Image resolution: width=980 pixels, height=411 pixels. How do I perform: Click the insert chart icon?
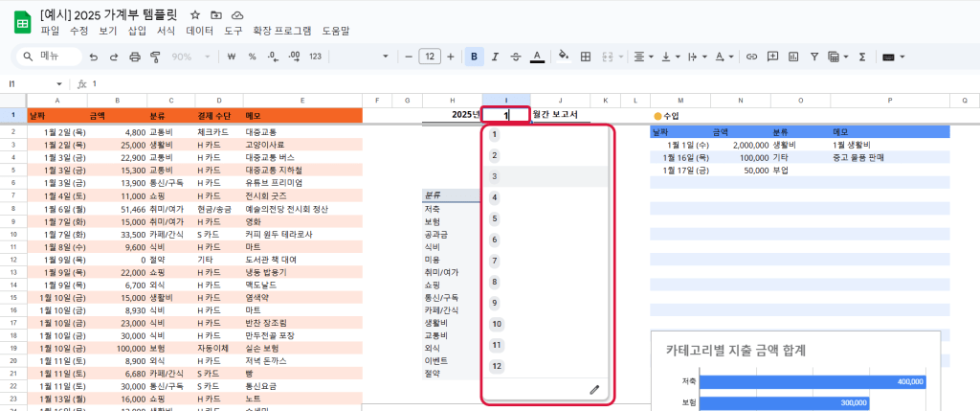[792, 57]
